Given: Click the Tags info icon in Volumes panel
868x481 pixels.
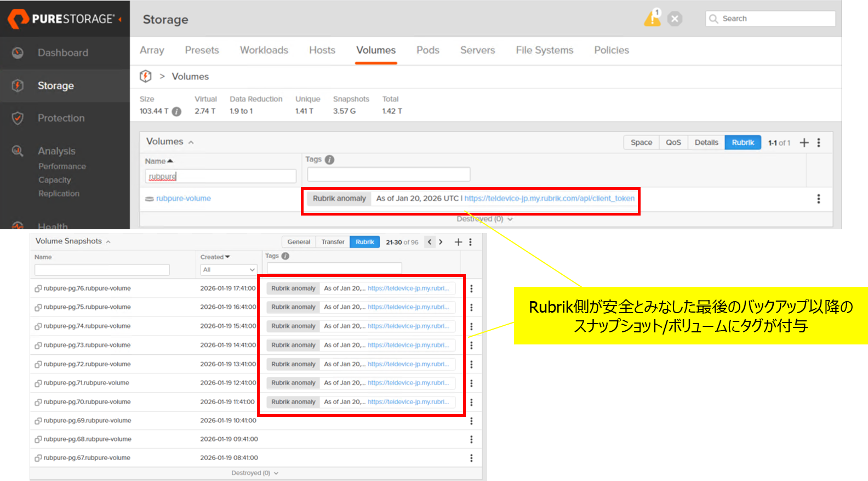Looking at the screenshot, I should point(329,160).
